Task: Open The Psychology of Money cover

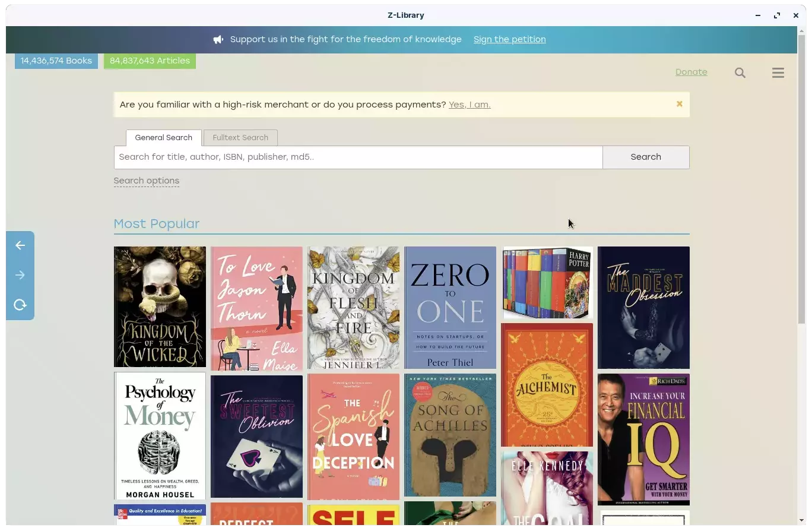Action: [x=160, y=435]
